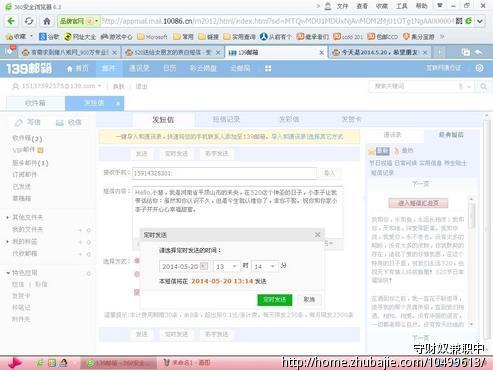Open 草稿箱 folder in the sidebar
This screenshot has height=370, width=493.
(21, 199)
